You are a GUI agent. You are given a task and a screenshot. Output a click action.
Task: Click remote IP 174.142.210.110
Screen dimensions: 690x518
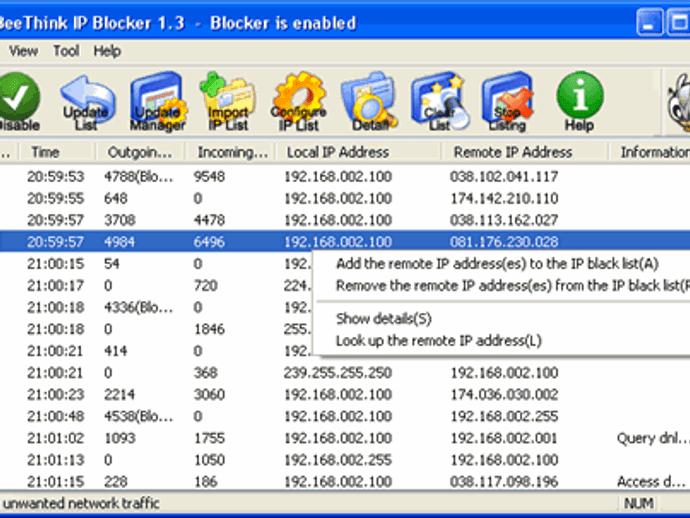504,198
